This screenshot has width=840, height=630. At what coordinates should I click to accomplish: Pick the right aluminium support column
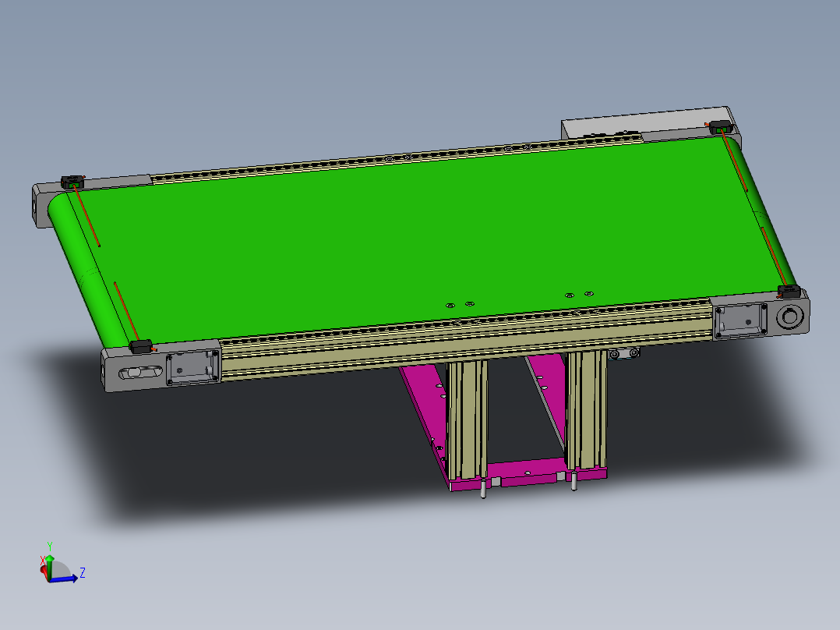click(x=587, y=409)
